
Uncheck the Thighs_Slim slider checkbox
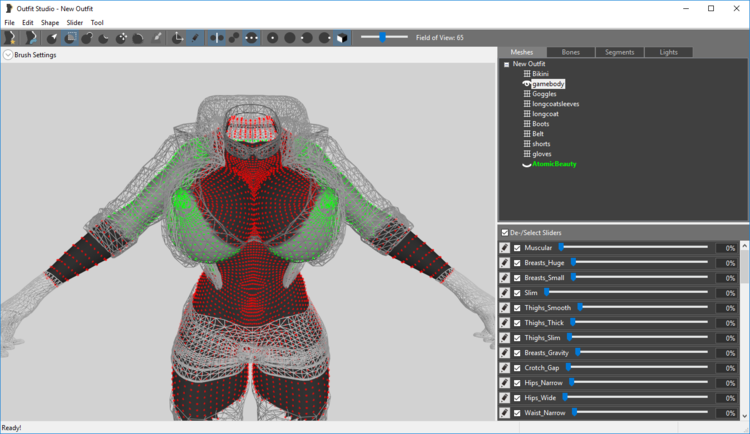tap(517, 338)
